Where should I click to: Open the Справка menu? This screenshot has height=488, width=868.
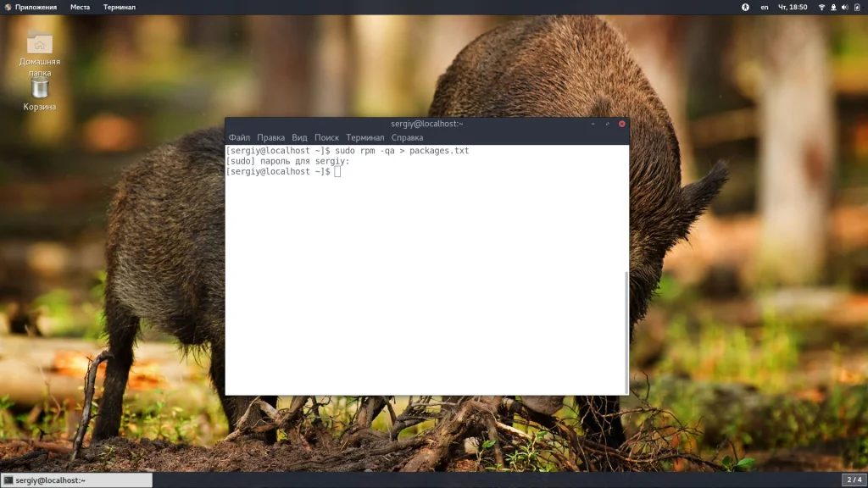coord(407,138)
